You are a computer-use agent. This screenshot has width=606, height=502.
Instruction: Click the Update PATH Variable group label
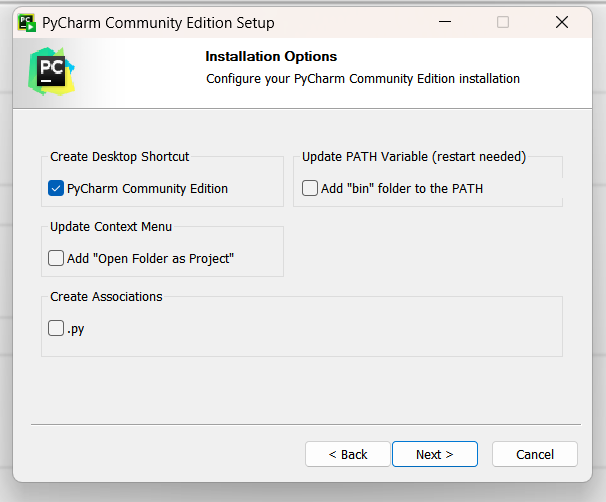(x=414, y=157)
